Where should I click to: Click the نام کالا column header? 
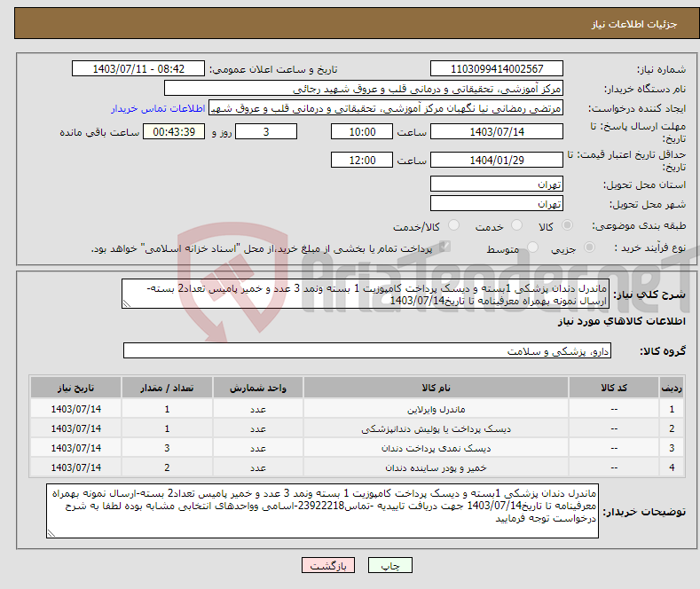point(436,388)
